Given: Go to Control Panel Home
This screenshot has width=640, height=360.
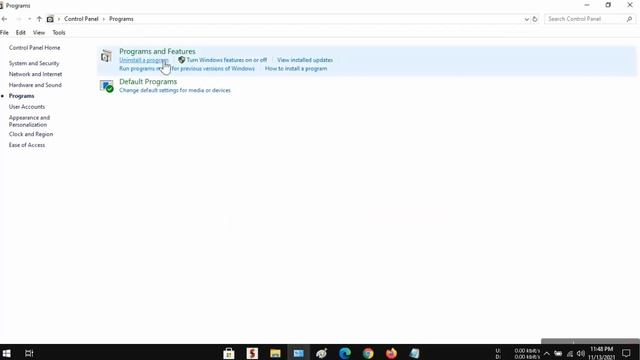Looking at the screenshot, I should [x=34, y=48].
